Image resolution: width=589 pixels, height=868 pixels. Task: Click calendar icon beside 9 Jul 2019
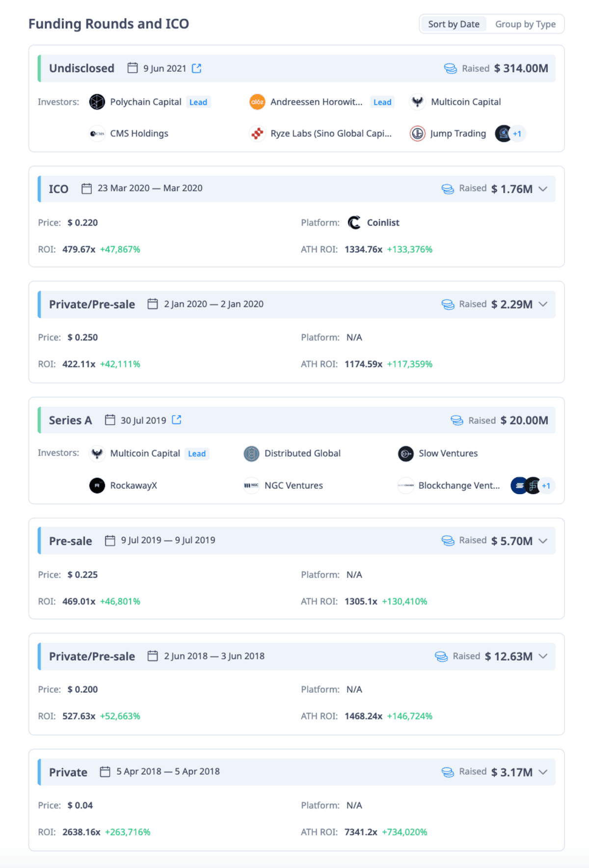[110, 541]
